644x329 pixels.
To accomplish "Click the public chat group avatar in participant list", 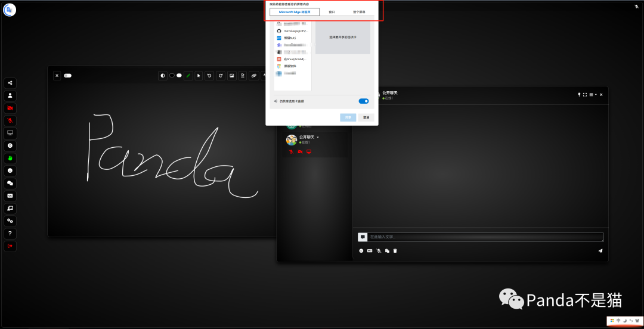I will point(292,139).
